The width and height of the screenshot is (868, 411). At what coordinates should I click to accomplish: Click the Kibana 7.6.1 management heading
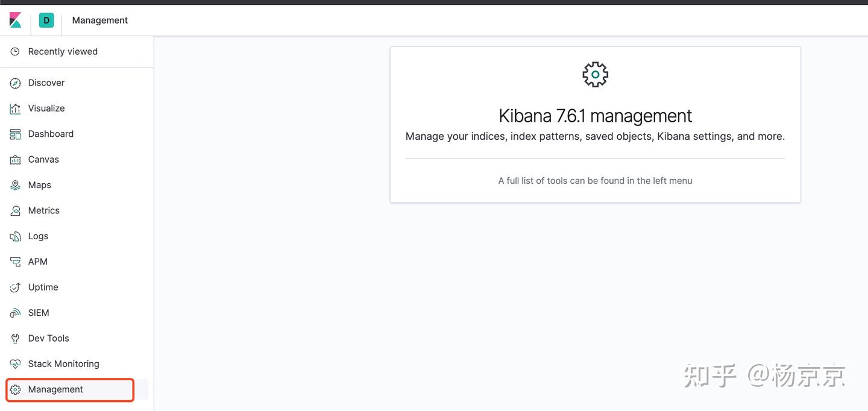[x=595, y=115]
